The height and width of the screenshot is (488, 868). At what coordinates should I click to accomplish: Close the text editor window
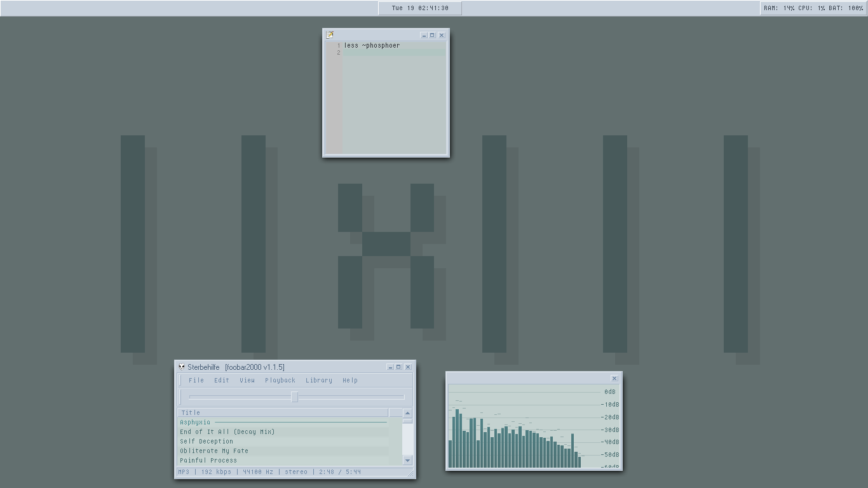[x=442, y=36]
